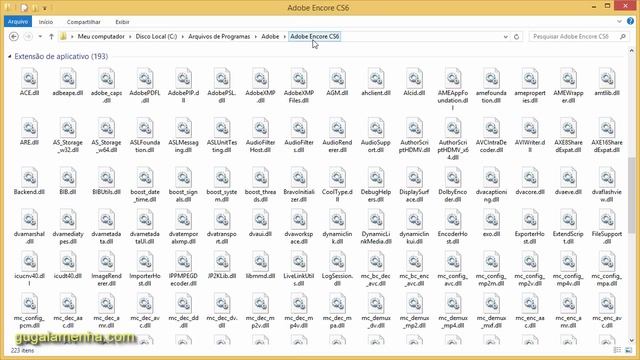Open recent locations dropdown arrow
Viewport: 640px width, 360px height.
click(x=40, y=37)
